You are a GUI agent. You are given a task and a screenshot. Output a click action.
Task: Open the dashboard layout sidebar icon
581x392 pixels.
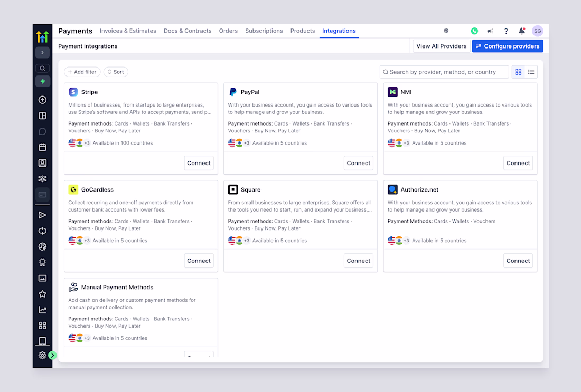[42, 116]
